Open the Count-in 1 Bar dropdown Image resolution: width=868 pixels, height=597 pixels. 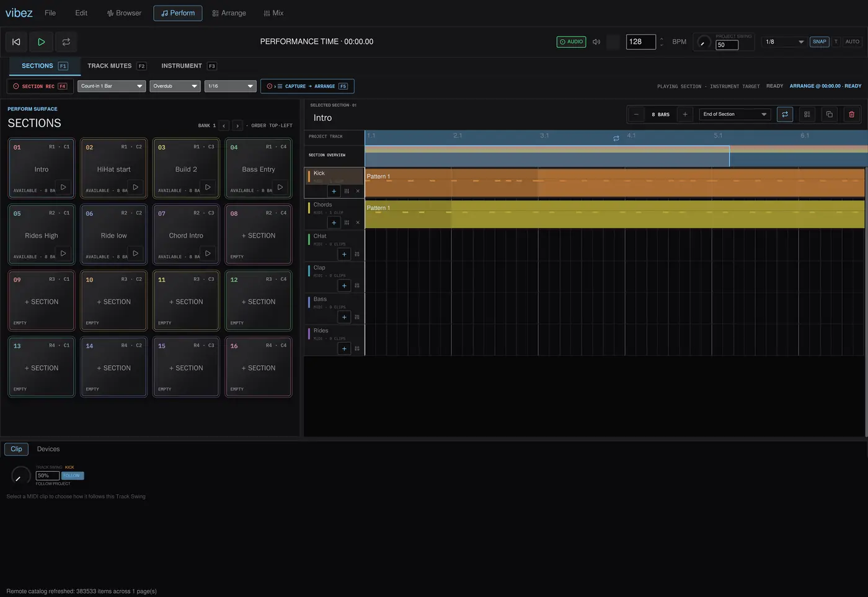112,86
